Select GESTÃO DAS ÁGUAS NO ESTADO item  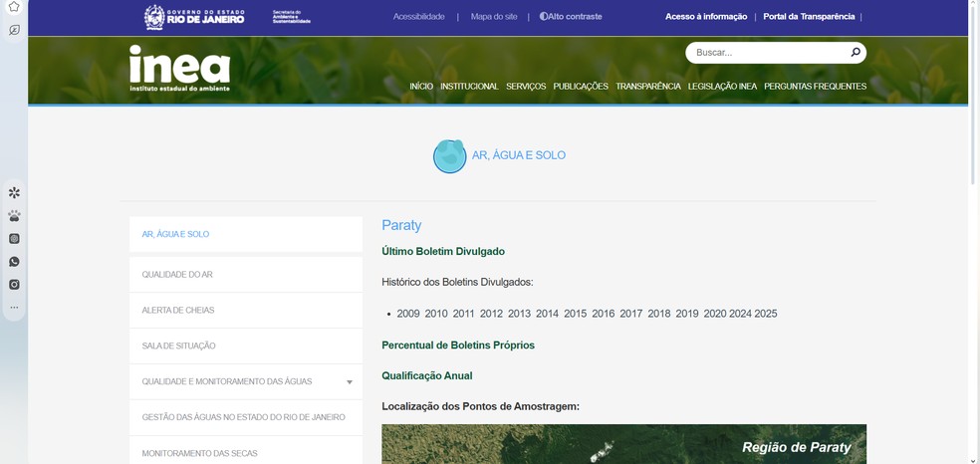[x=246, y=417]
